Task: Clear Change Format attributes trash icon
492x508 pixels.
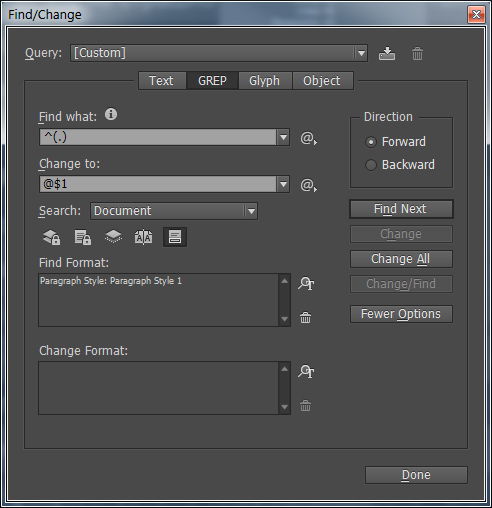Action: tap(305, 406)
